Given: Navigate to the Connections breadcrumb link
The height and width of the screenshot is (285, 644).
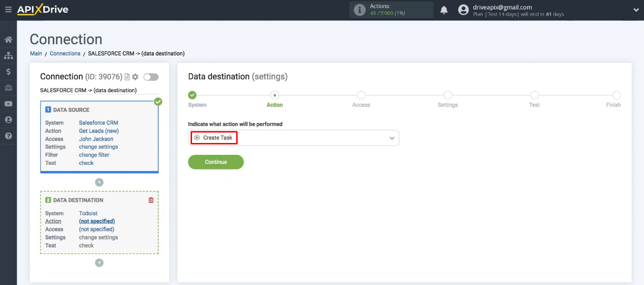Looking at the screenshot, I should [65, 53].
